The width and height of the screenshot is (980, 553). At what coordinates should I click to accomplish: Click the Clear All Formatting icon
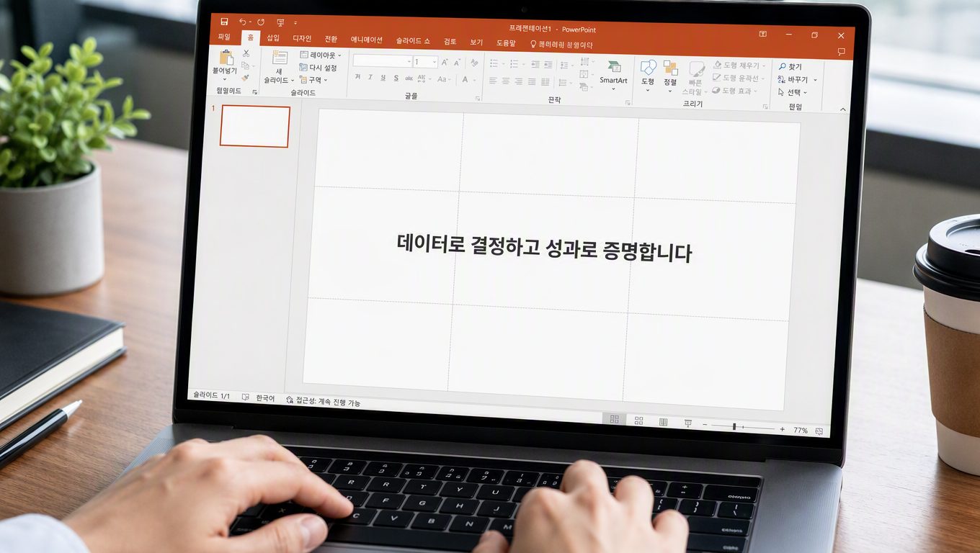[476, 64]
